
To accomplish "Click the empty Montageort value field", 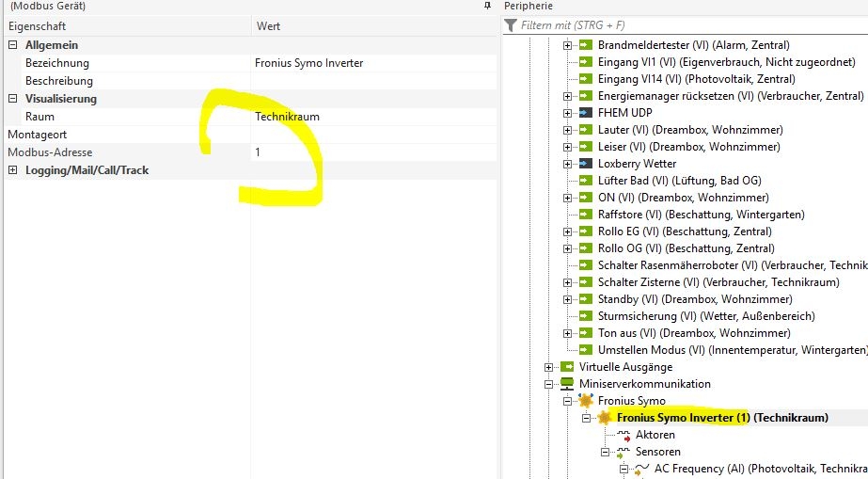I will (x=373, y=135).
